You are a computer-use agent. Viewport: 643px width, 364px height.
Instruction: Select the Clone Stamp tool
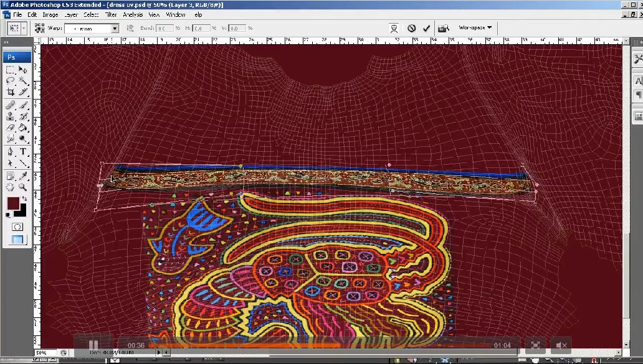click(x=11, y=117)
